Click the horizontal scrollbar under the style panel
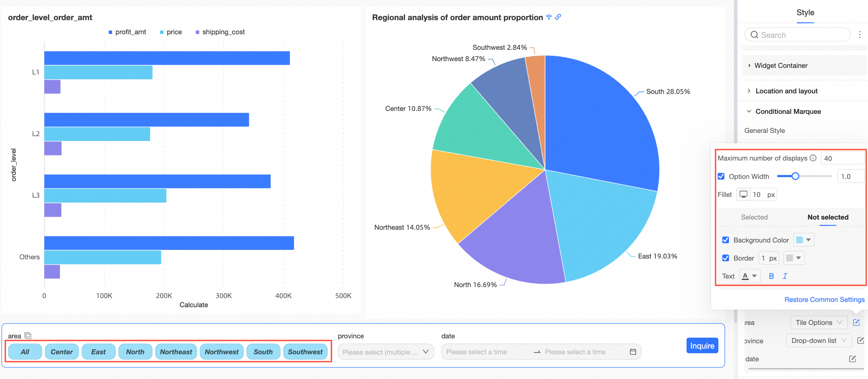This screenshot has width=868, height=379. point(806,369)
